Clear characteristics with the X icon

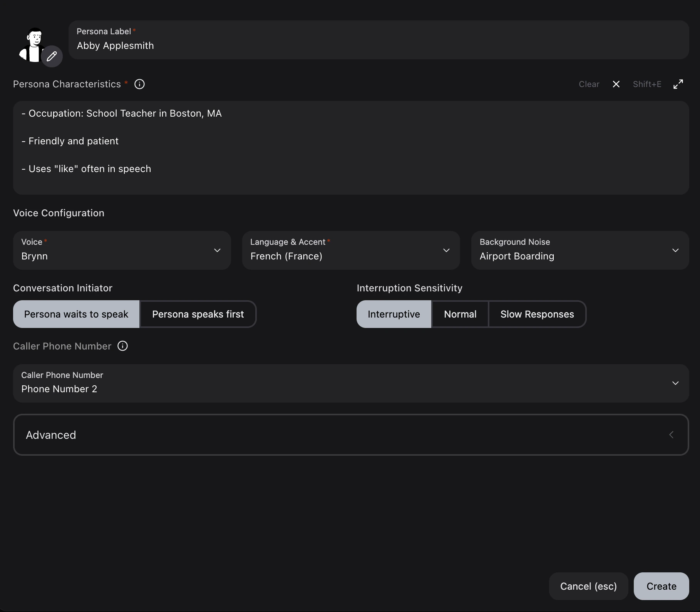(616, 84)
